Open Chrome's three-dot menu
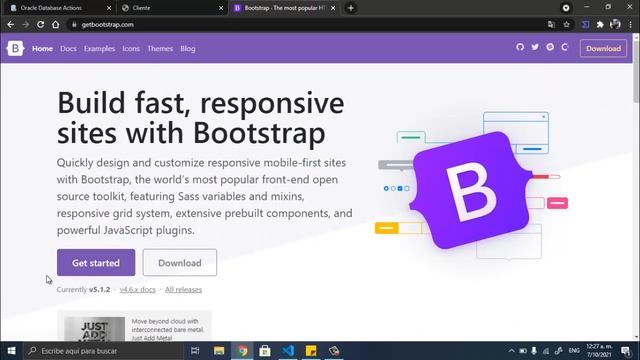640x360 pixels. [631, 24]
